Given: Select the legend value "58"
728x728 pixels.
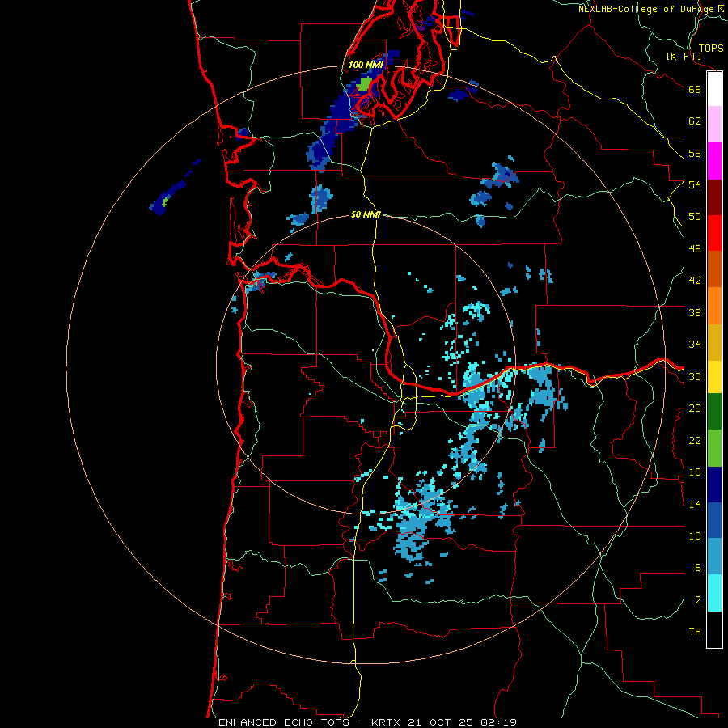Looking at the screenshot, I should coord(695,153).
